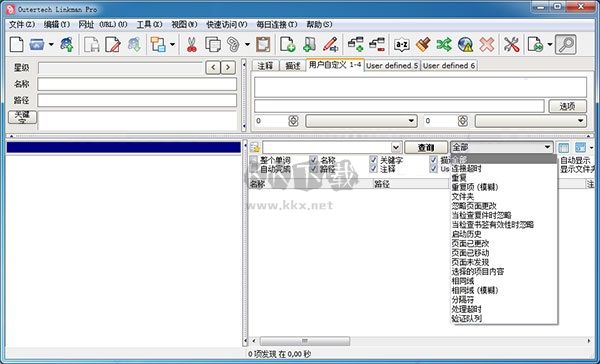Image resolution: width=600 pixels, height=364 pixels.
Task: Open the 工具(X) menu
Action: [x=150, y=24]
